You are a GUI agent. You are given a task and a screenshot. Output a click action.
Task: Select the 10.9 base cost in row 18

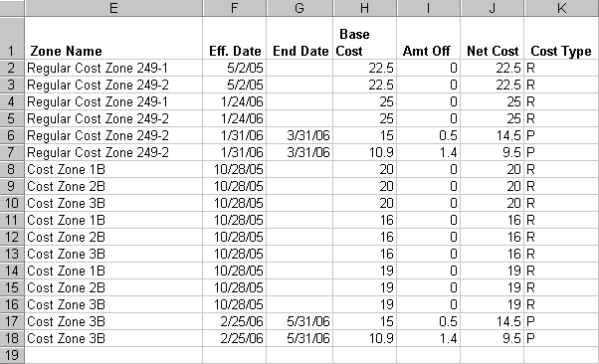pos(364,338)
